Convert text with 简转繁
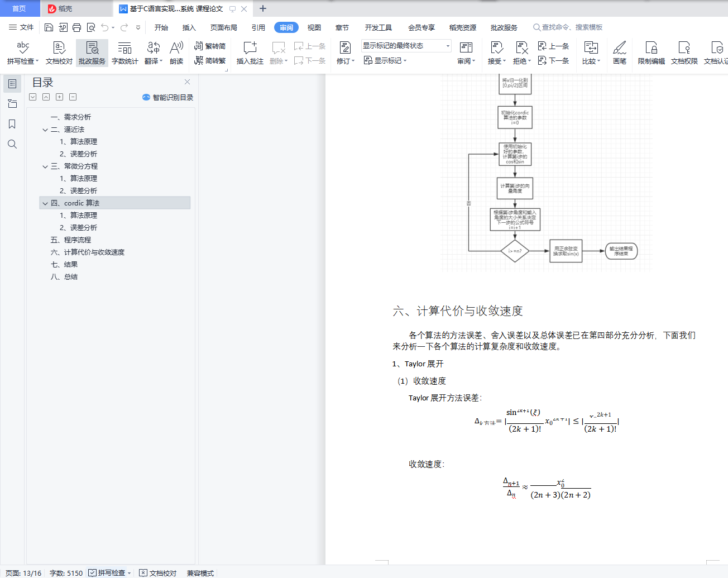This screenshot has width=728, height=578. (x=210, y=60)
